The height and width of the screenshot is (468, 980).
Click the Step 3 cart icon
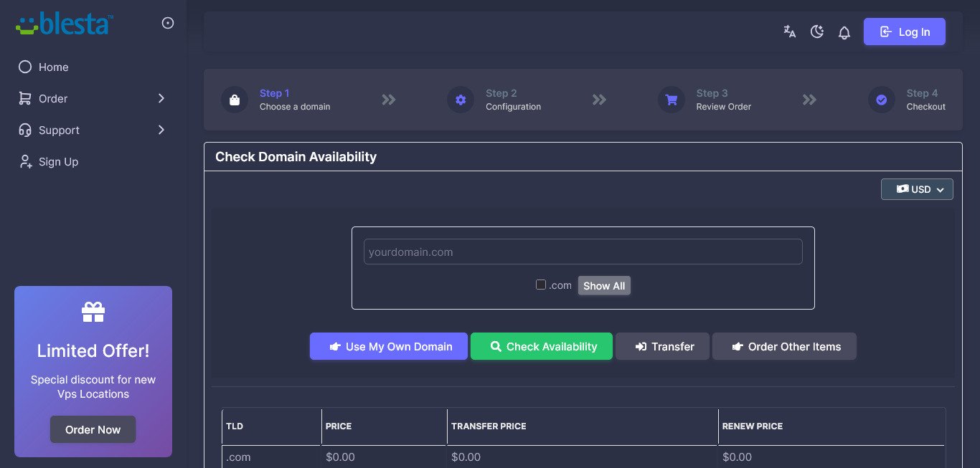(x=672, y=100)
